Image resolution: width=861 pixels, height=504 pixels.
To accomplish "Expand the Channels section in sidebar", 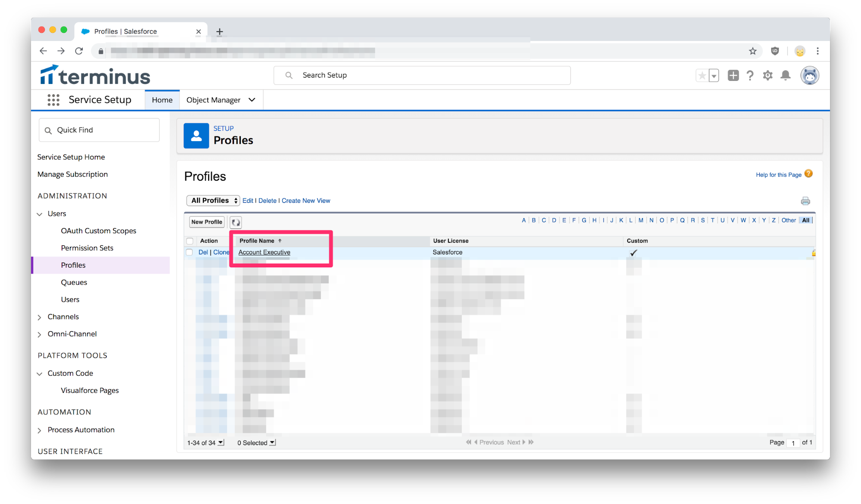I will [40, 317].
